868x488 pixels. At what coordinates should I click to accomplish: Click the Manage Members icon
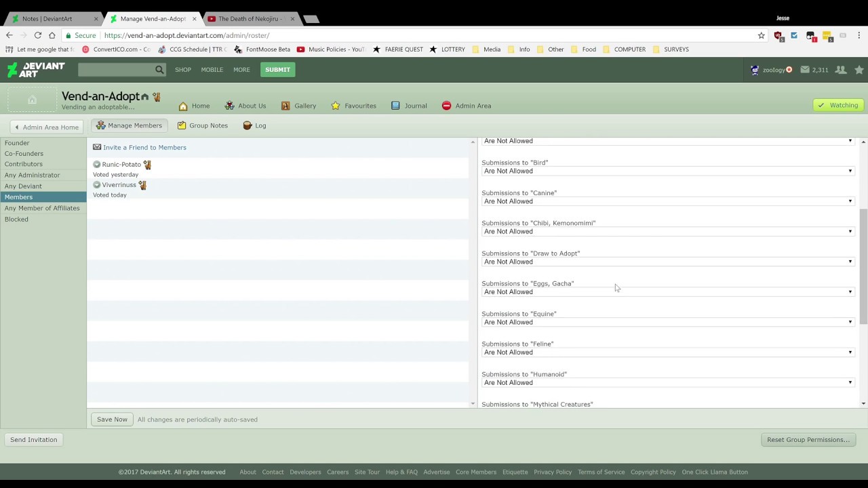100,125
